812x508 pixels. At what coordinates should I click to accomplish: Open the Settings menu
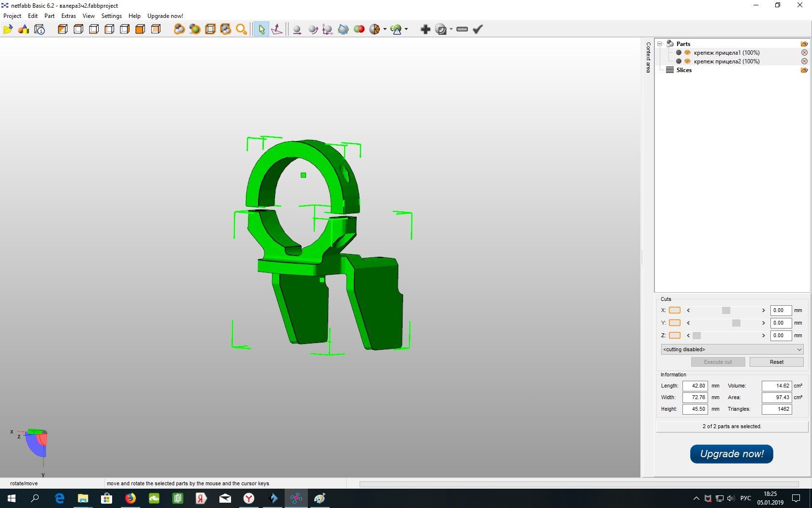[111, 16]
